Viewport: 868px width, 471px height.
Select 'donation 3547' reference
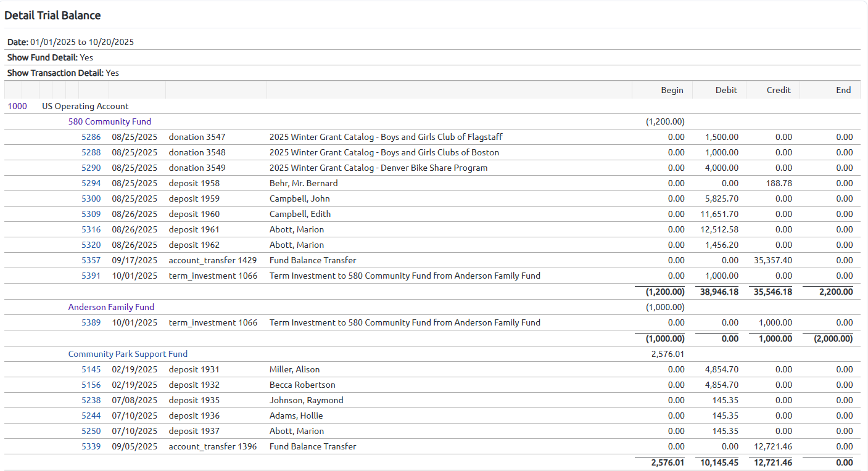[x=197, y=137]
